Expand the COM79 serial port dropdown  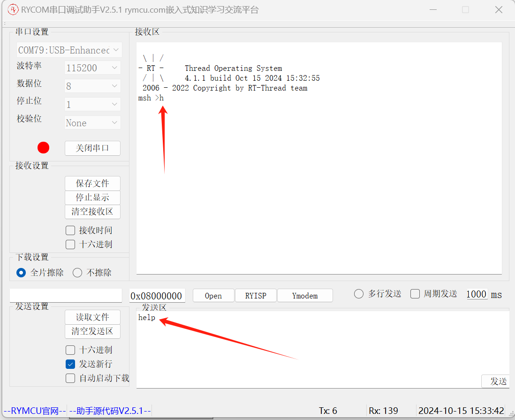(x=69, y=50)
